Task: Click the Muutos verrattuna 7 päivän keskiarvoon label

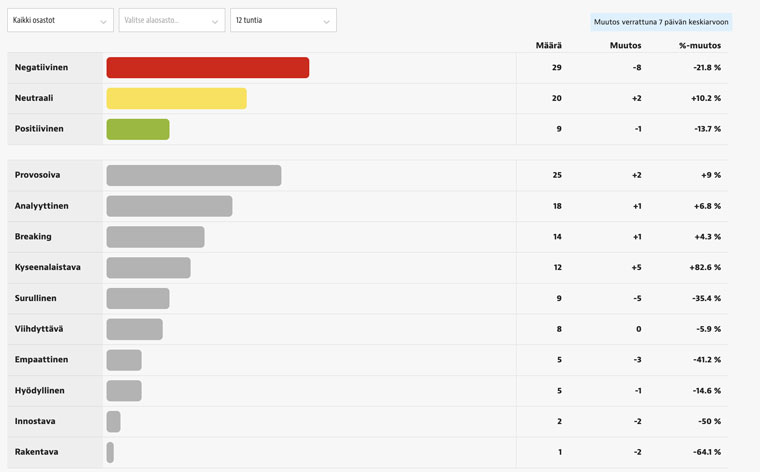Action: [x=661, y=22]
